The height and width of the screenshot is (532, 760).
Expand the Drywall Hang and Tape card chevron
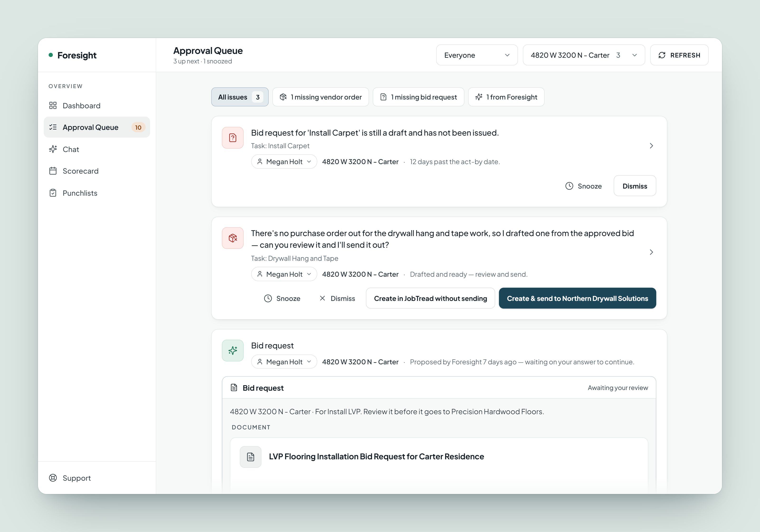[x=651, y=252]
